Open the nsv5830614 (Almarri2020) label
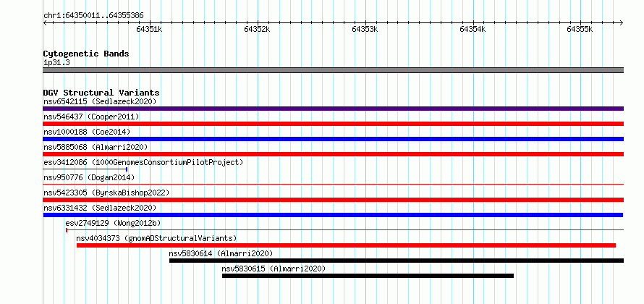This screenshot has width=644, height=304. click(221, 253)
